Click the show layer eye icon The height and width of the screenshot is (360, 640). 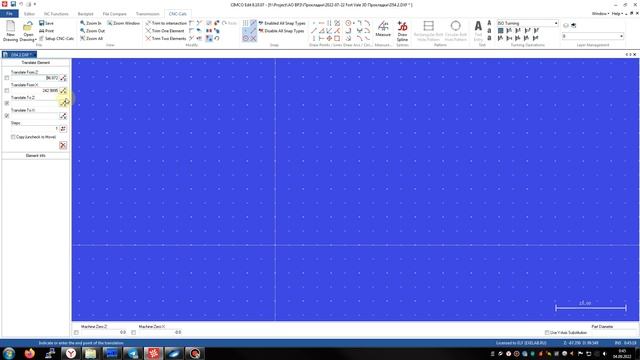[566, 25]
